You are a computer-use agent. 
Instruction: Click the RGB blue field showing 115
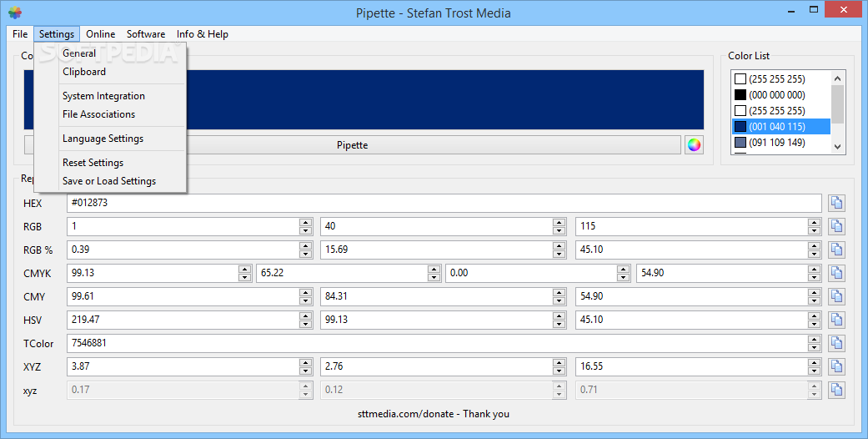click(691, 227)
